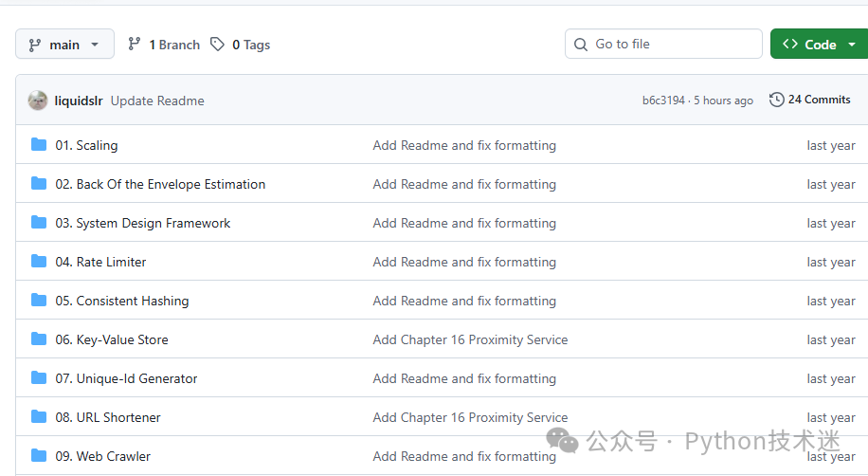Viewport: 868px width, 476px height.
Task: Focus the Go to file search field
Action: pos(663,44)
